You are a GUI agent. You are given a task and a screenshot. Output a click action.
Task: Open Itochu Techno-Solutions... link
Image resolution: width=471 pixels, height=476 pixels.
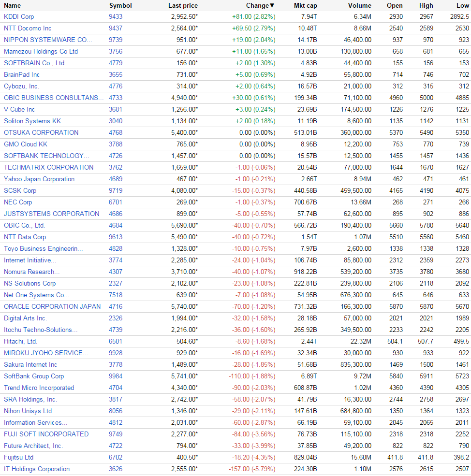(x=41, y=330)
